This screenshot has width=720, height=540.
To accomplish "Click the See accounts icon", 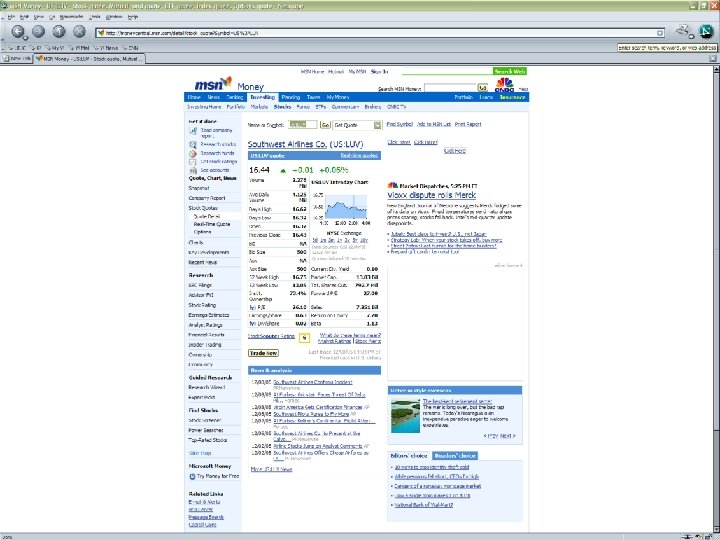I will [x=193, y=170].
